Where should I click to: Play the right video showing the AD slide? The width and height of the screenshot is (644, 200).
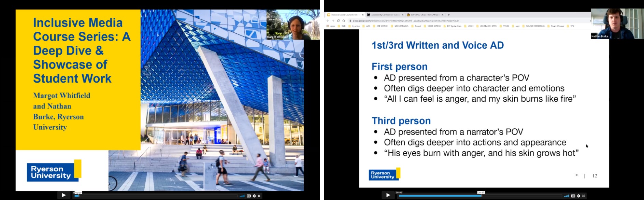pos(388,195)
